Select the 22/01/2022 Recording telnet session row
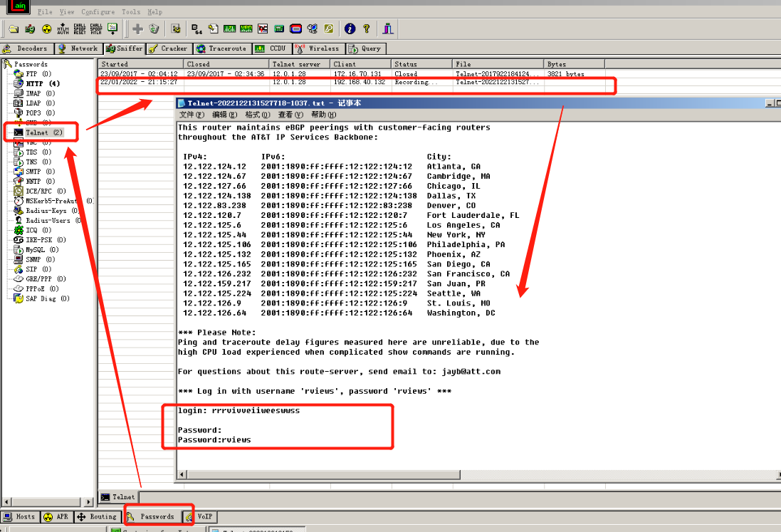The height and width of the screenshot is (532, 781). click(351, 82)
